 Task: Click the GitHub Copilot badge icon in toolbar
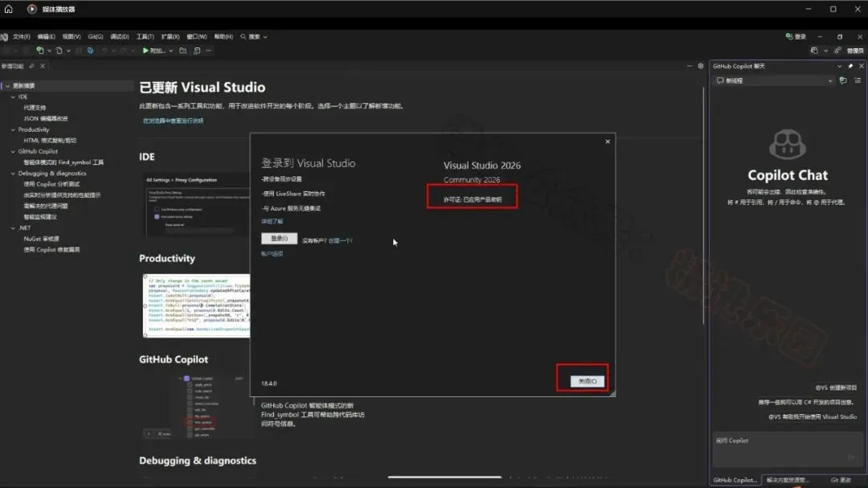click(814, 51)
